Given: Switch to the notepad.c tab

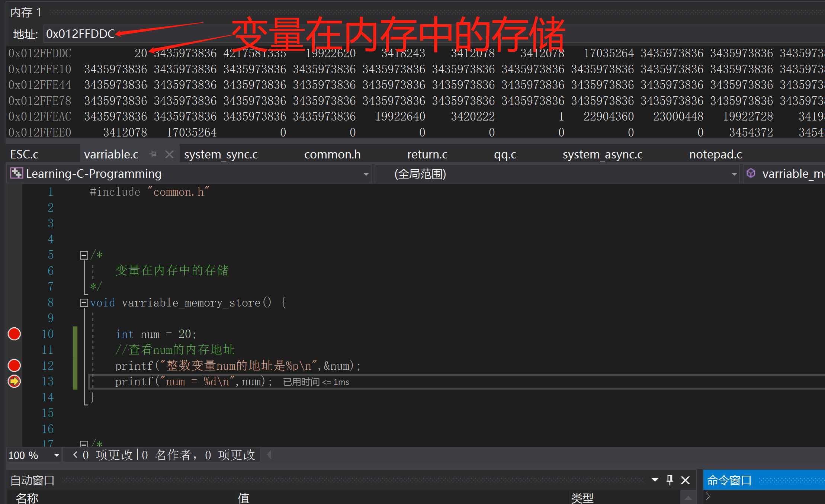Looking at the screenshot, I should point(715,154).
